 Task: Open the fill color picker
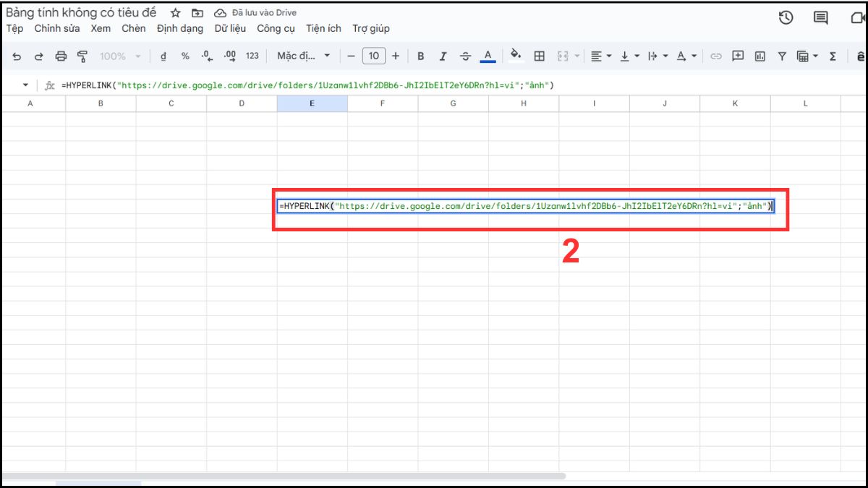(x=516, y=56)
